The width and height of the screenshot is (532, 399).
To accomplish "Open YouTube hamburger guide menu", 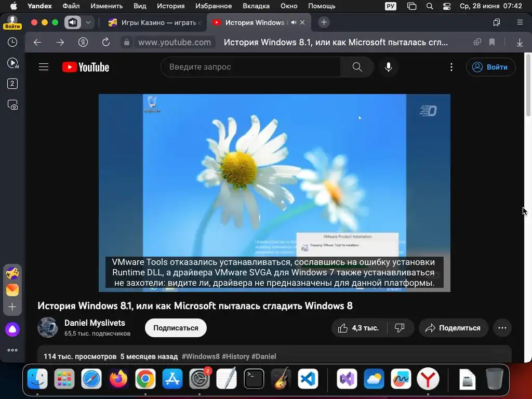I will pyautogui.click(x=44, y=67).
